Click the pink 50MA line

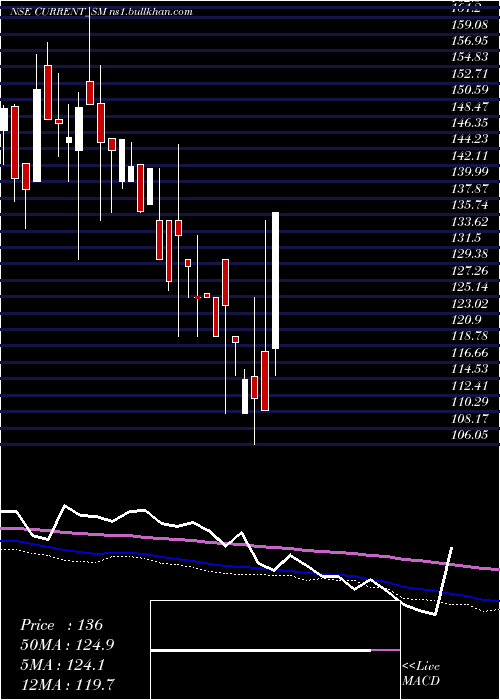[250, 546]
